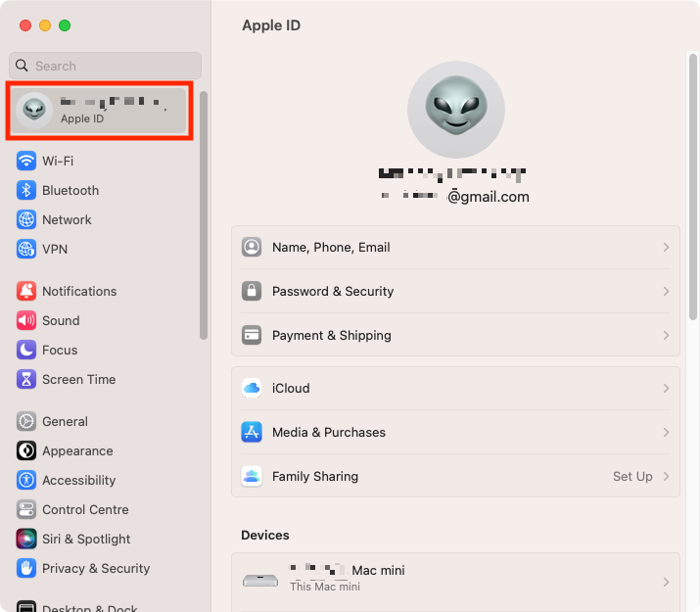Select the Focus label in sidebar
700x612 pixels.
[60, 350]
